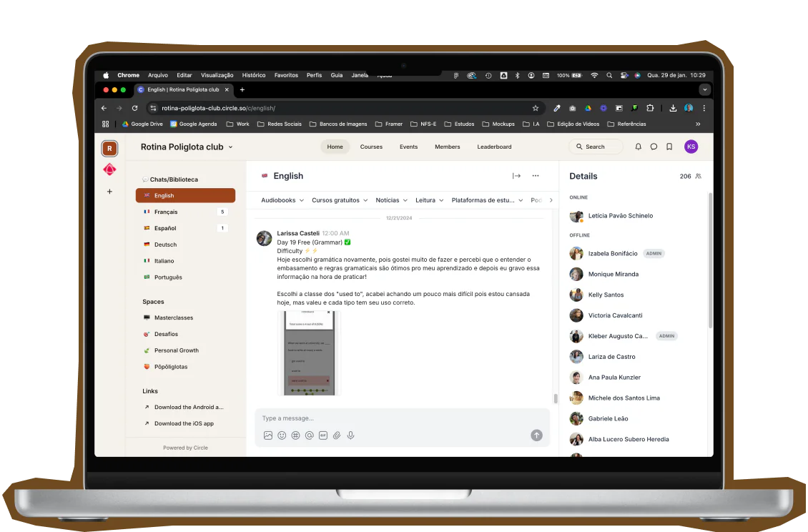
Task: Show more tabs with right chevron
Action: [x=551, y=200]
